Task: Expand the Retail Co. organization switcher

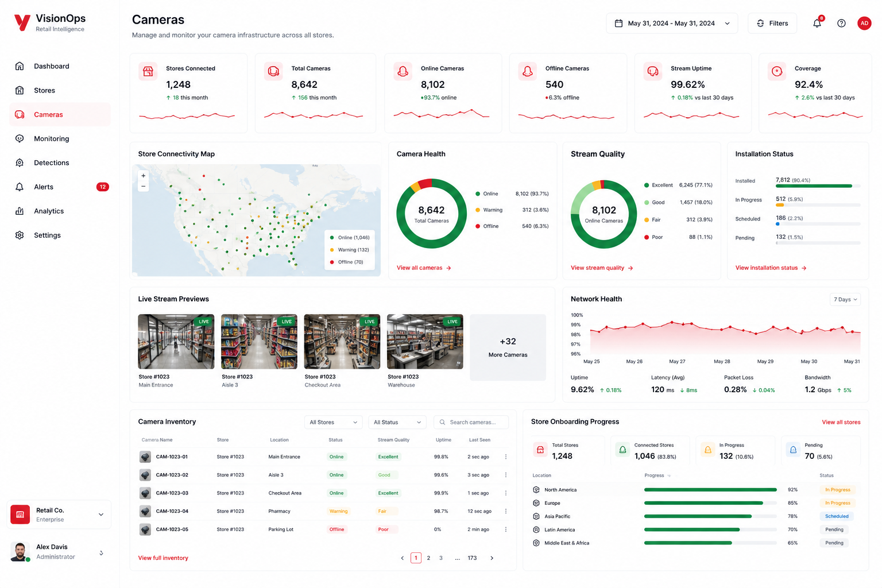Action: pos(59,514)
